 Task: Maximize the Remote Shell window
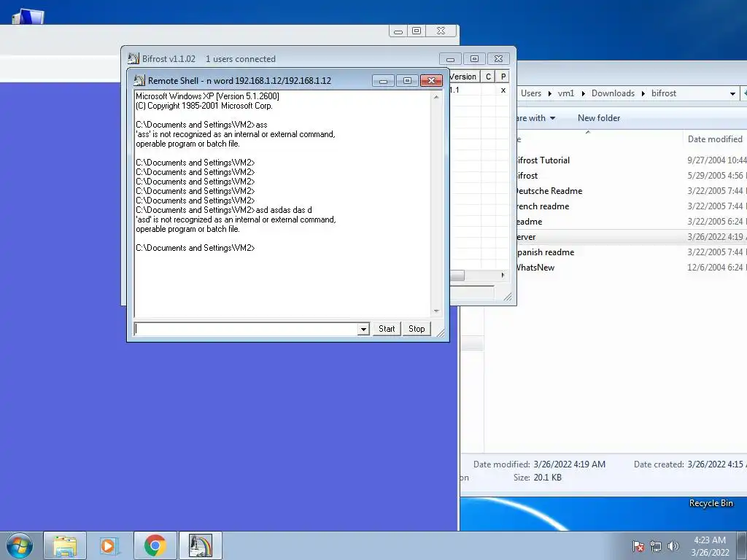[x=407, y=80]
